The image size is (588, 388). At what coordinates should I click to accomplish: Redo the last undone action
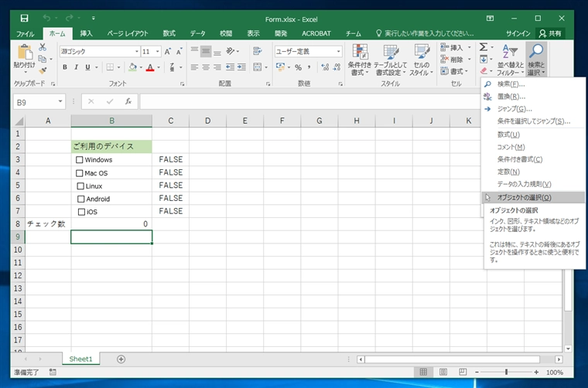pos(70,18)
